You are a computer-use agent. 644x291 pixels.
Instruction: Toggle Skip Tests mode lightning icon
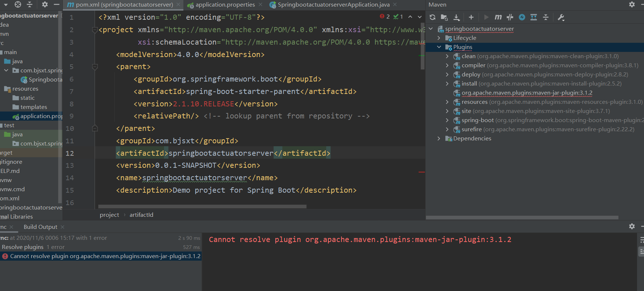[522, 17]
